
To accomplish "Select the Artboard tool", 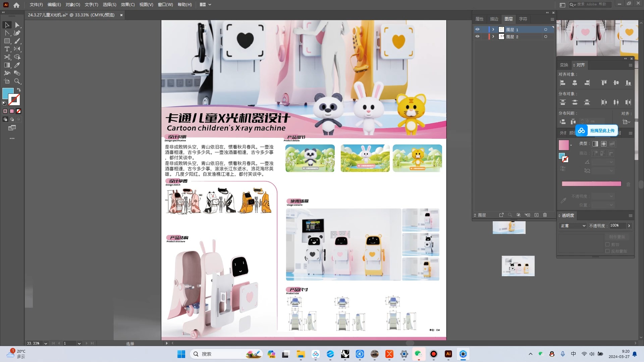I will 7,81.
